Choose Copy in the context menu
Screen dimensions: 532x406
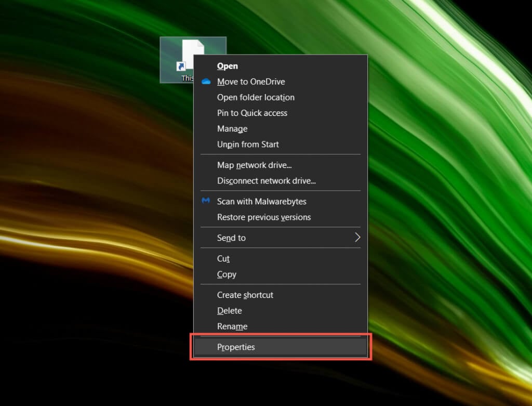[227, 274]
